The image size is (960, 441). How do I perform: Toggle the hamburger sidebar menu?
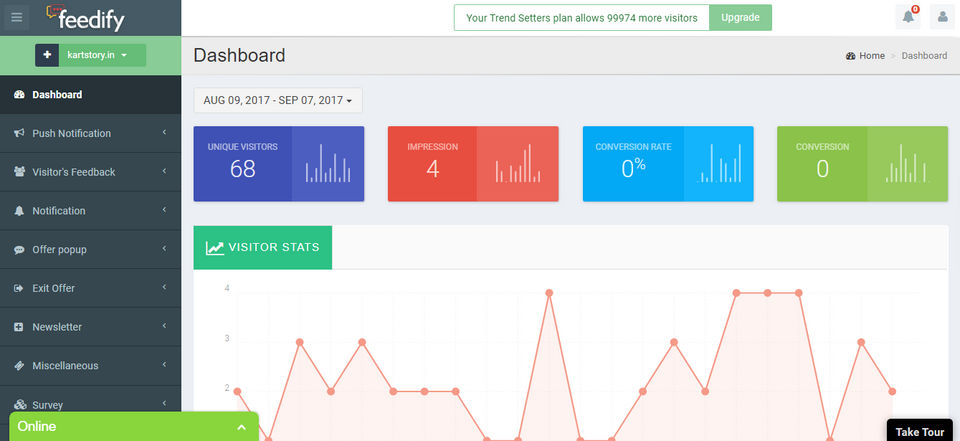point(17,17)
